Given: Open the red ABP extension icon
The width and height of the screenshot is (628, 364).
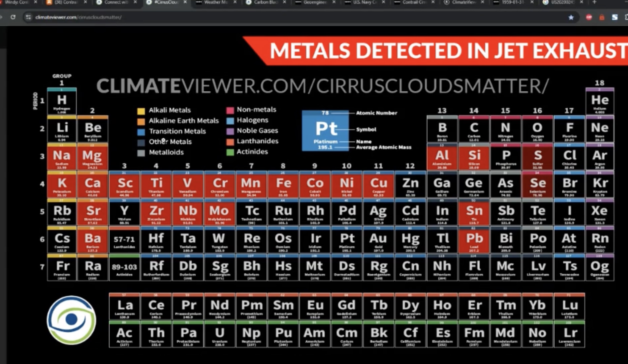Looking at the screenshot, I should [x=589, y=17].
